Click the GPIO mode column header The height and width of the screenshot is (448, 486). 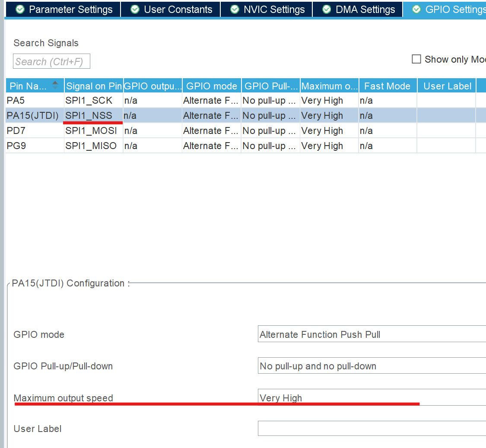tap(212, 86)
